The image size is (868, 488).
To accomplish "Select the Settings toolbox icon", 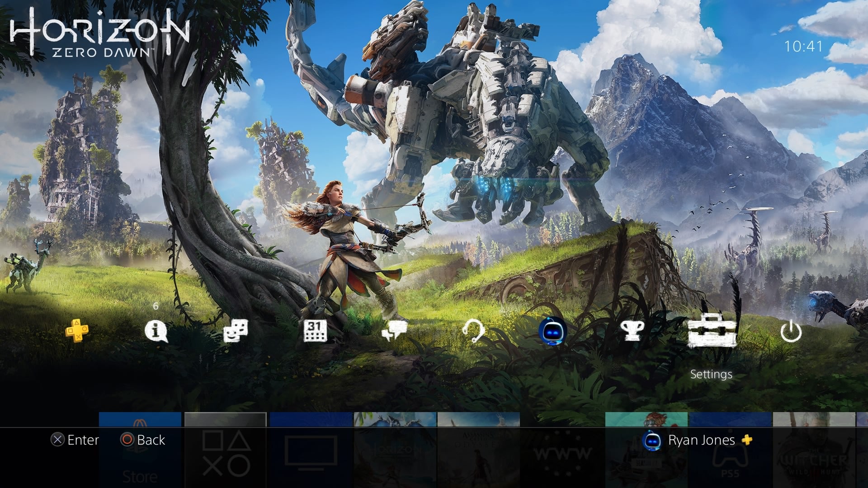I will click(711, 331).
